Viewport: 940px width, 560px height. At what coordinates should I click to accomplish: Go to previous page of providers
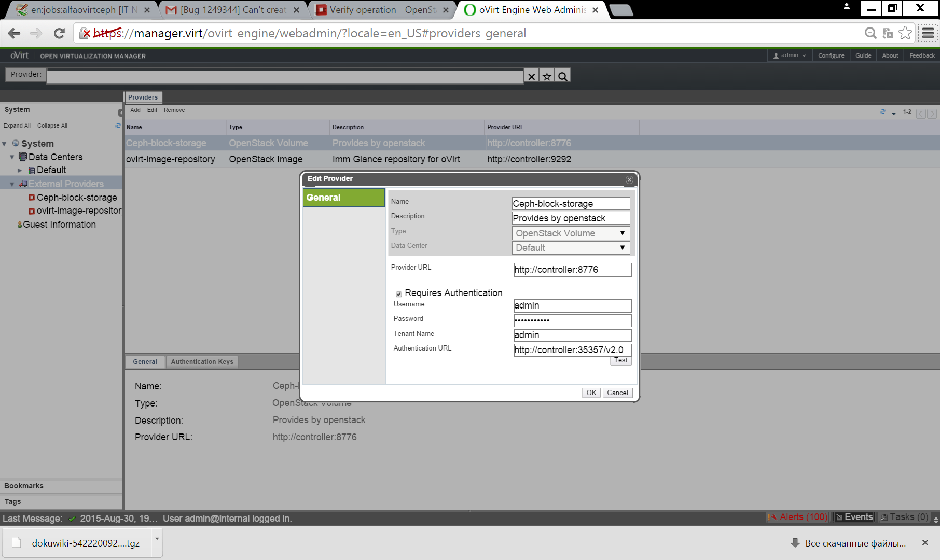coord(921,114)
